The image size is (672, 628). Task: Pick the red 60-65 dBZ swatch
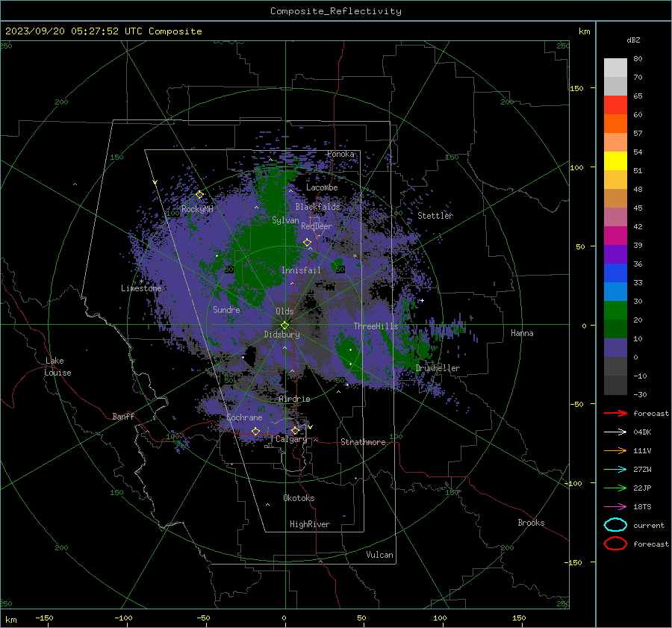click(615, 105)
